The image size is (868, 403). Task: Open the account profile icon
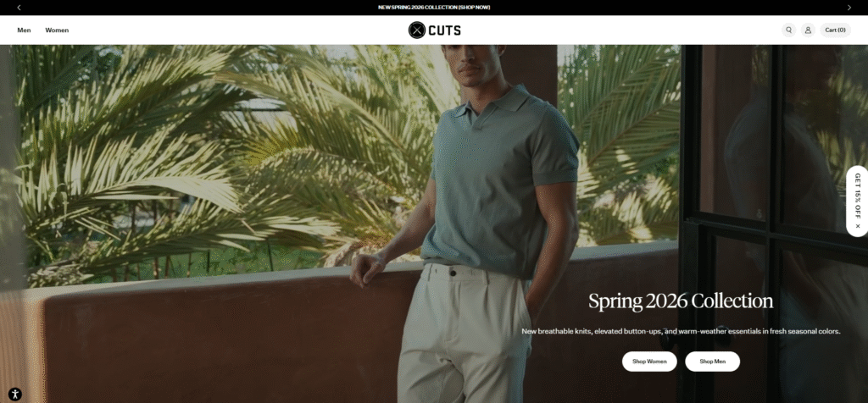[x=808, y=30]
